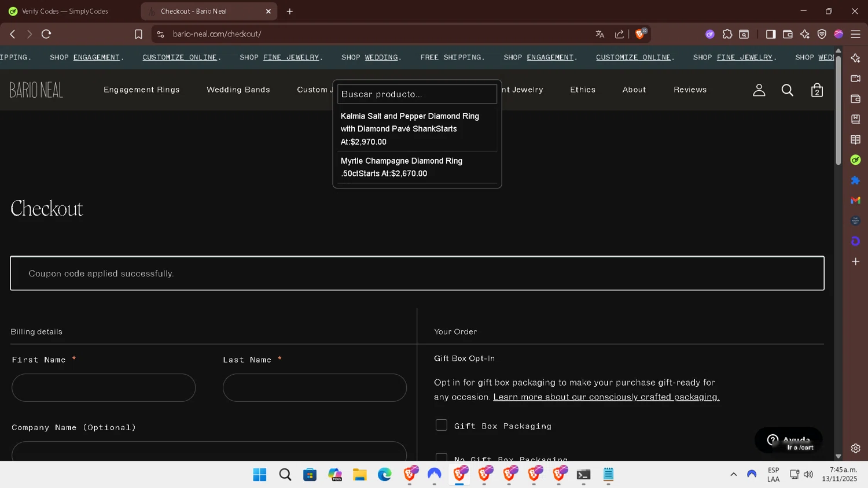
Task: Open the Ayuda help button
Action: [x=788, y=441]
